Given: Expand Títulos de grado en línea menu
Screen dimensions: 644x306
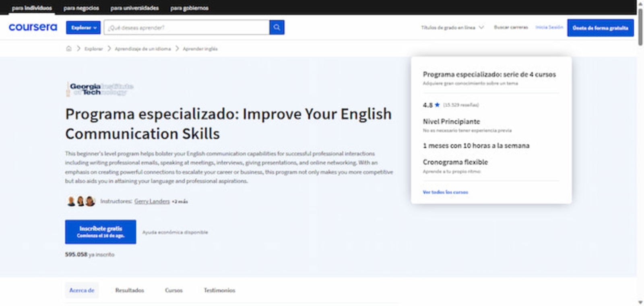Looking at the screenshot, I should (452, 27).
